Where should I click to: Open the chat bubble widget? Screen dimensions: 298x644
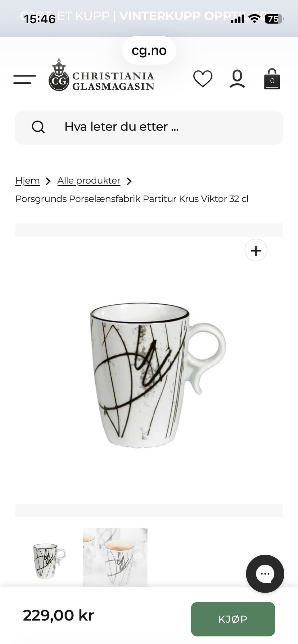click(x=265, y=574)
